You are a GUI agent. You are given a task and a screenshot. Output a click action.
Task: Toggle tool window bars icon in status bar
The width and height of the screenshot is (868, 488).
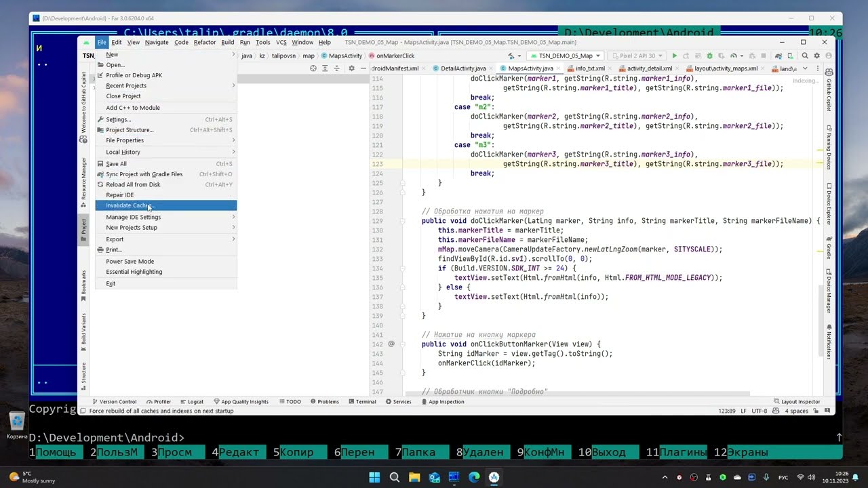click(83, 411)
